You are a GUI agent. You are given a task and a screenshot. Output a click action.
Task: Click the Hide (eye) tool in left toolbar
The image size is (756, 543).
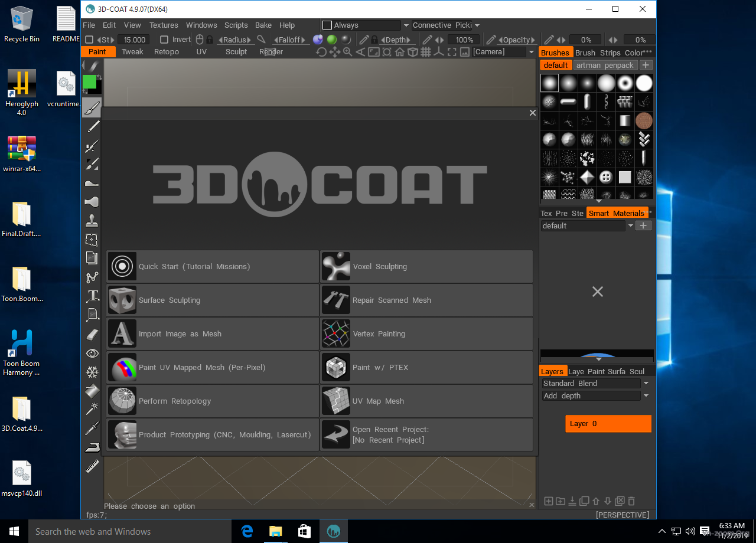[x=92, y=353]
